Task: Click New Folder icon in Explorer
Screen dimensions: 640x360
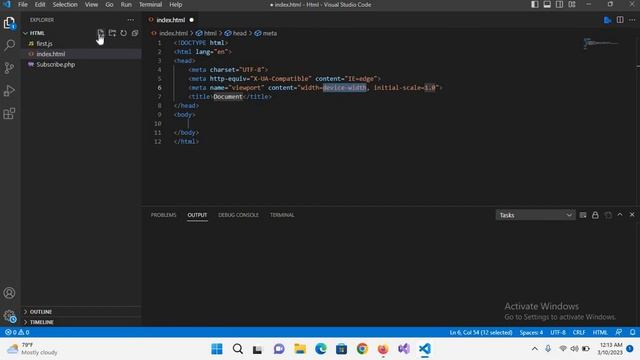Action: tap(112, 33)
